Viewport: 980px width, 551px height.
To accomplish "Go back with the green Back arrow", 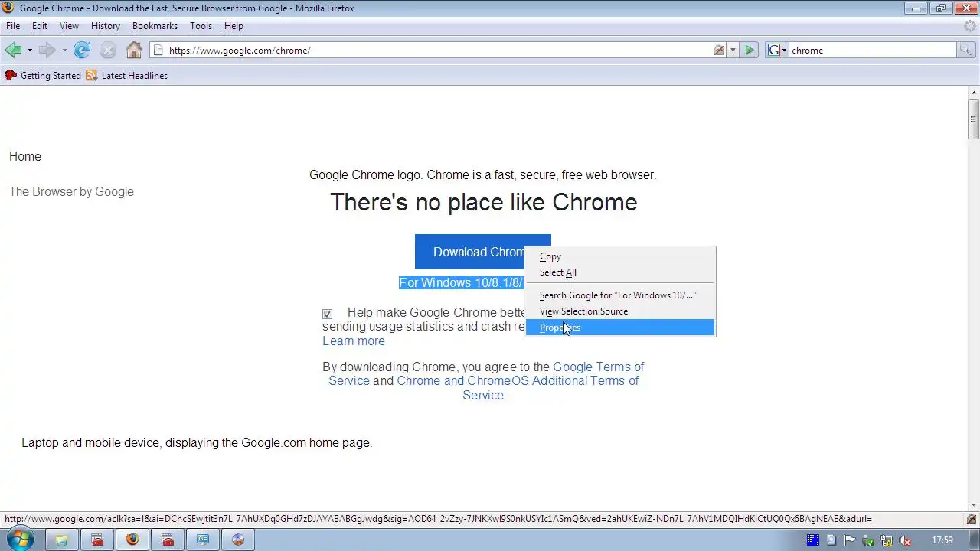I will coord(13,51).
